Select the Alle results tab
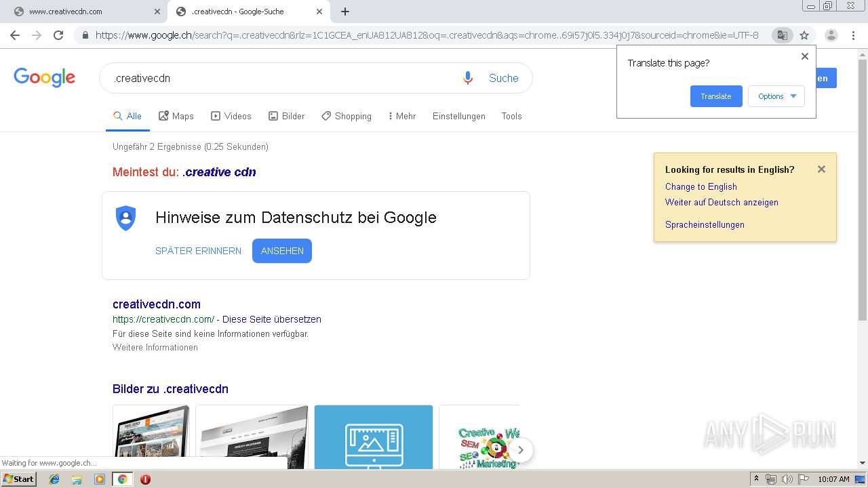The height and width of the screenshot is (488, 868). tap(127, 116)
